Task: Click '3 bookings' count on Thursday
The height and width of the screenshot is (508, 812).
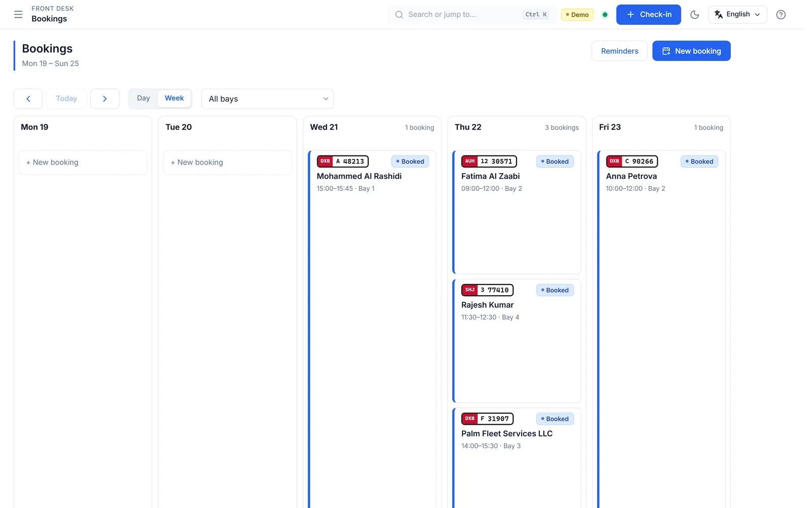Action: click(x=562, y=128)
